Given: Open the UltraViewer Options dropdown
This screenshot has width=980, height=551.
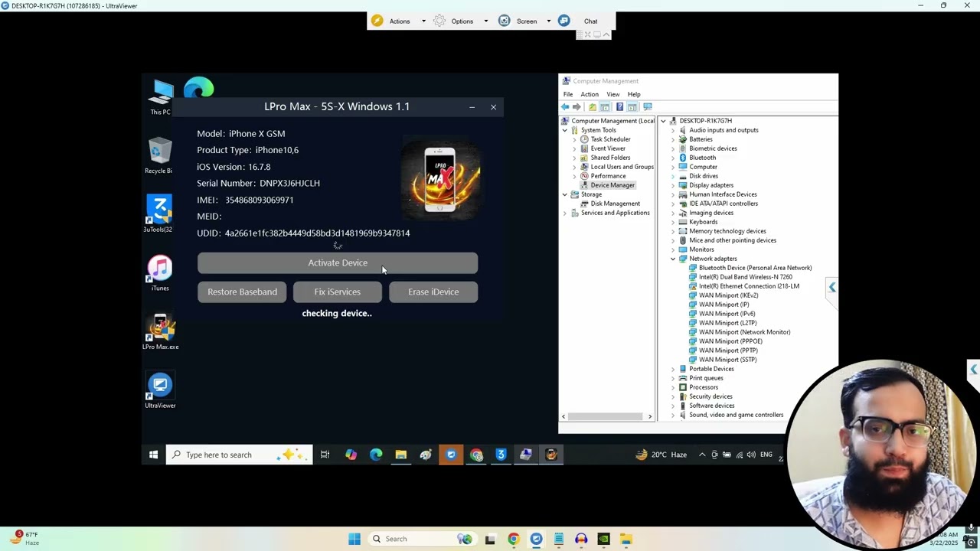Looking at the screenshot, I should tap(462, 21).
